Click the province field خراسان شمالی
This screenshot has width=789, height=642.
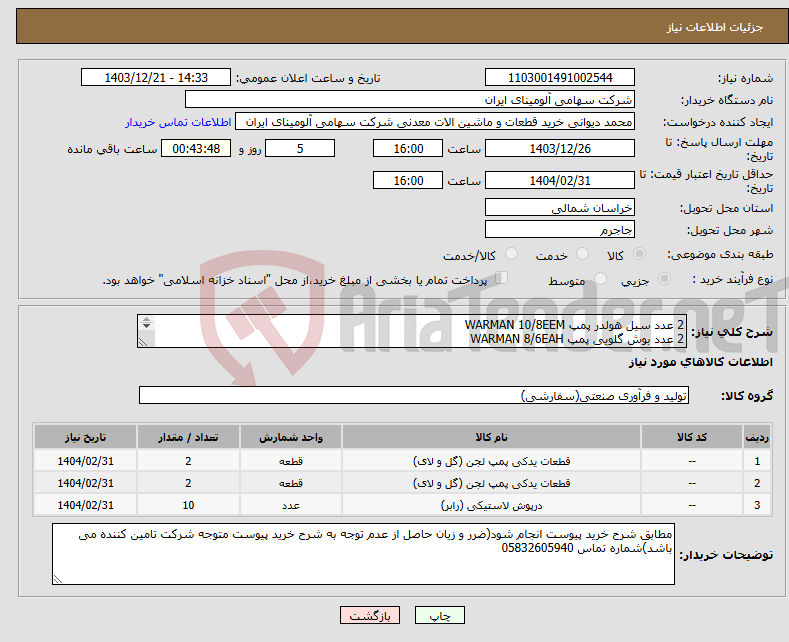(560, 207)
